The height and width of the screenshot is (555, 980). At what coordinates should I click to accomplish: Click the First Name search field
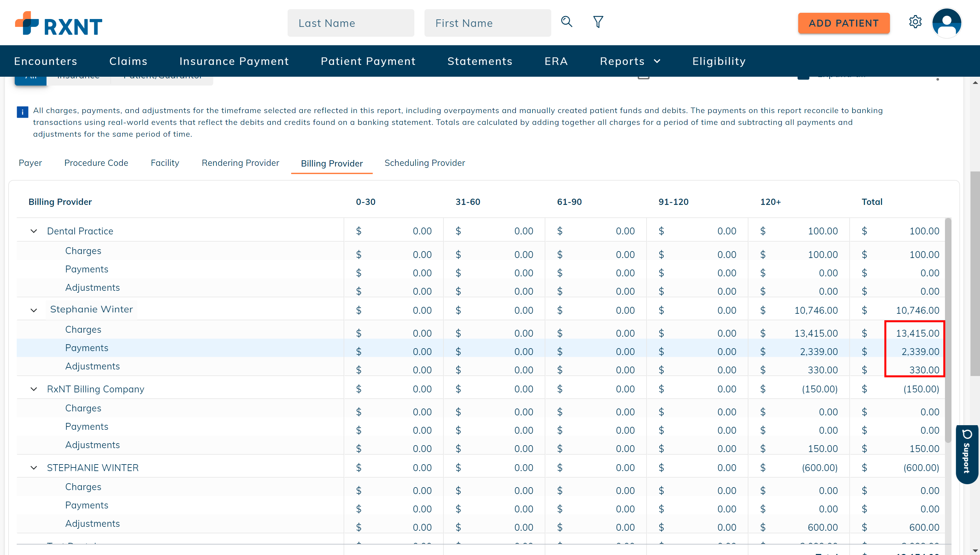pyautogui.click(x=487, y=23)
